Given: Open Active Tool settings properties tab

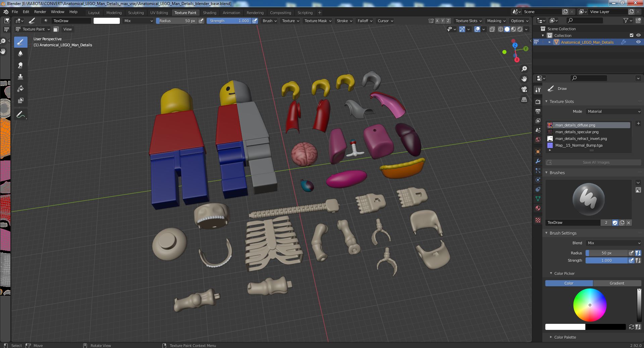Looking at the screenshot, I should point(538,90).
